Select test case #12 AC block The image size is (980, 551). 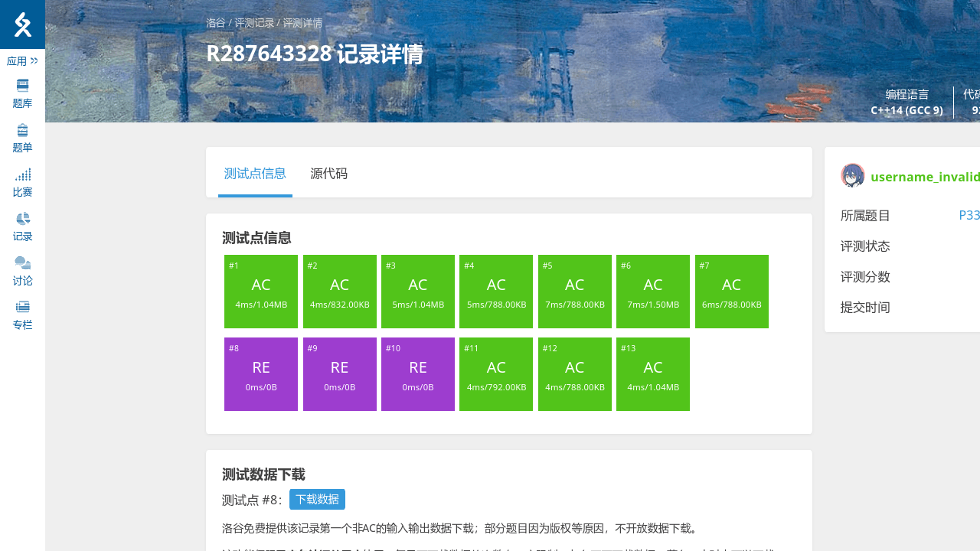575,374
